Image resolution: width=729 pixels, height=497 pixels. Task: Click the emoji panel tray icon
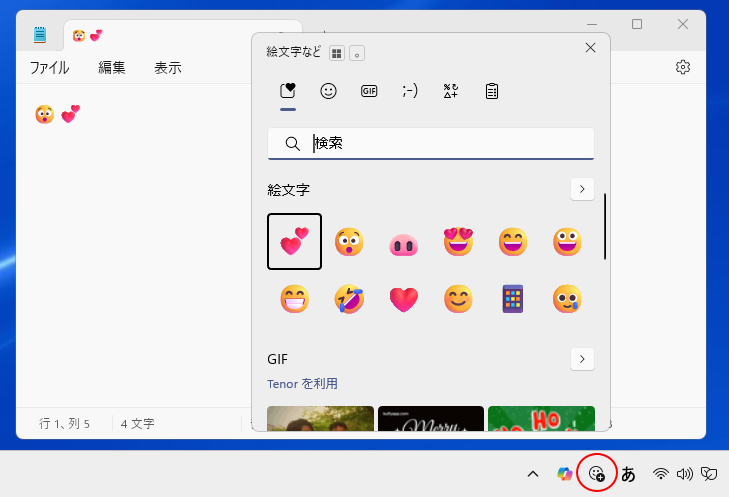[x=596, y=474]
